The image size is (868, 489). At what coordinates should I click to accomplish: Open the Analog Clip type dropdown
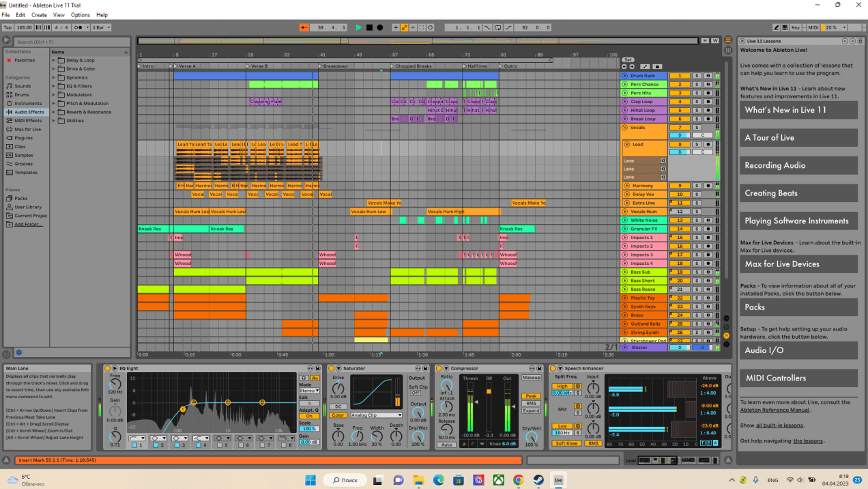click(x=376, y=415)
